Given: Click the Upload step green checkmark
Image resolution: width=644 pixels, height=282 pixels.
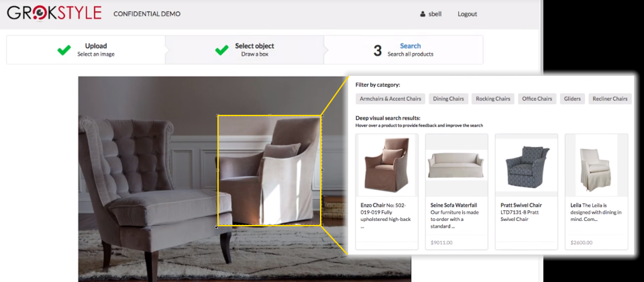Looking at the screenshot, I should 64,50.
